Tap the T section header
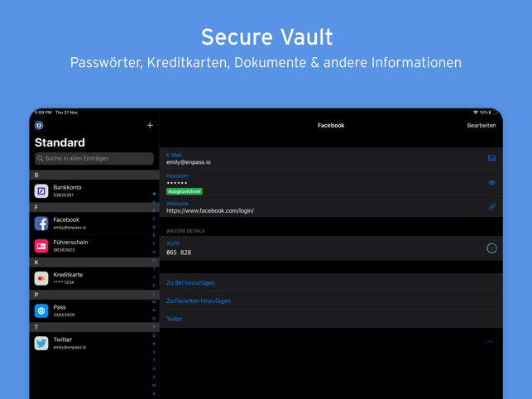The image size is (532, 399). (x=94, y=327)
